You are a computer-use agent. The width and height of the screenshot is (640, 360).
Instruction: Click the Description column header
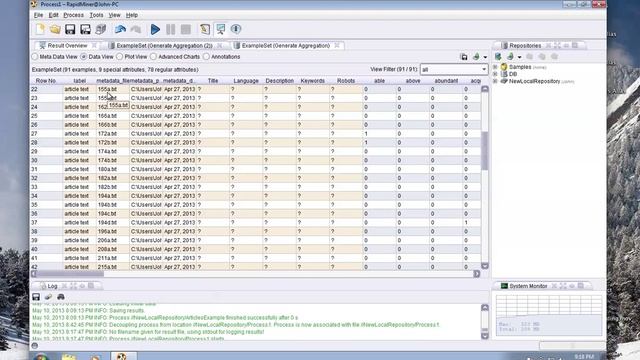click(x=280, y=81)
